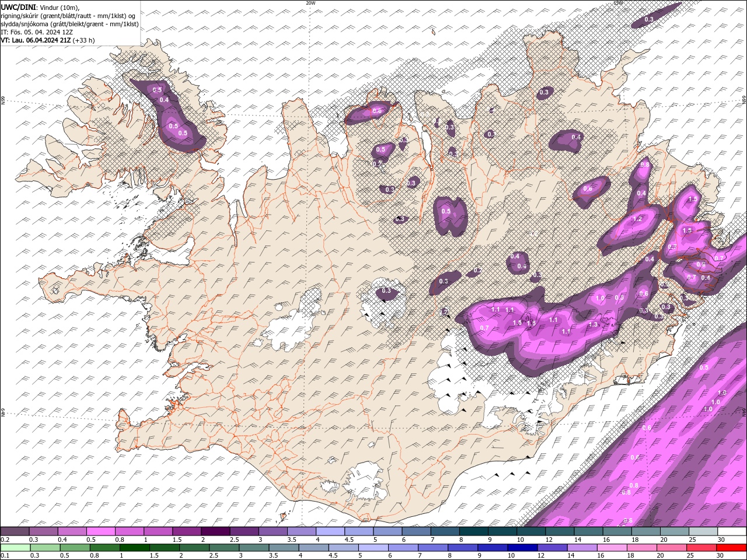Image resolution: width=747 pixels, height=560 pixels.
Task: Select the "slydda/snjókoma" legend description line
Action: 69,24
